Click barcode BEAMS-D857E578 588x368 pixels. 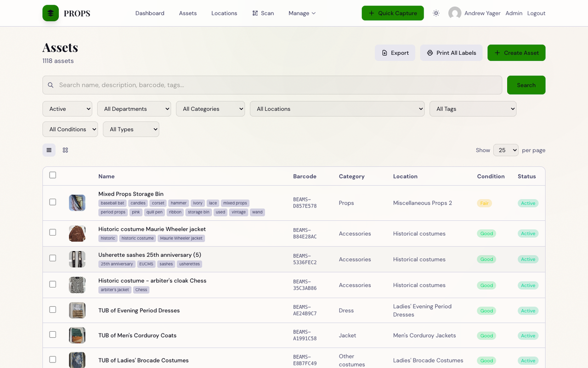click(305, 203)
